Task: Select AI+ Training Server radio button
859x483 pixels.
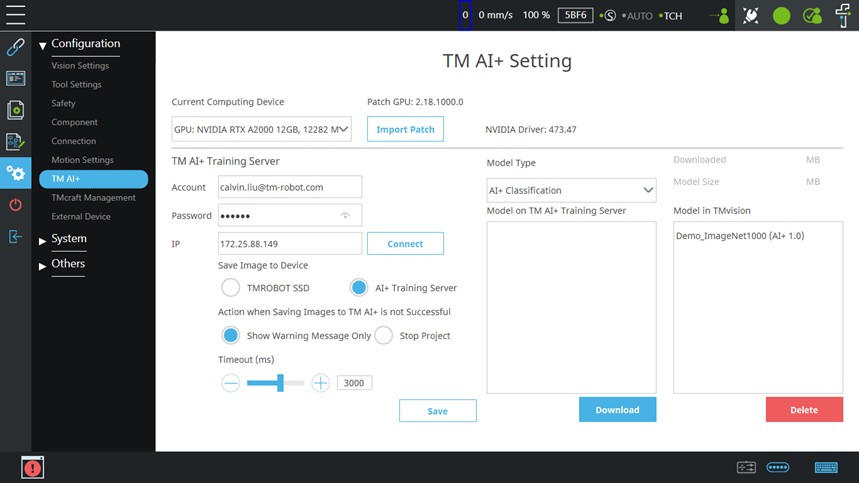Action: 359,288
